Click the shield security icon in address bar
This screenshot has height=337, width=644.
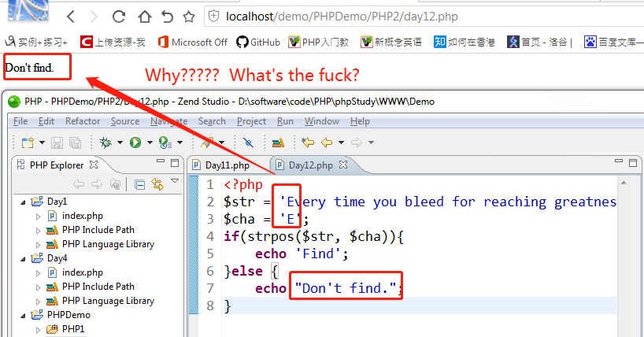(x=214, y=16)
